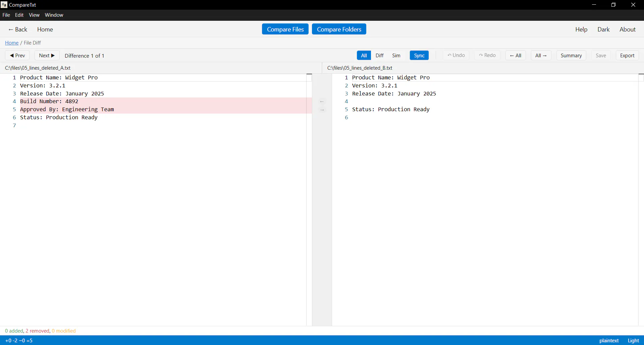
Task: Open the About page
Action: (628, 29)
